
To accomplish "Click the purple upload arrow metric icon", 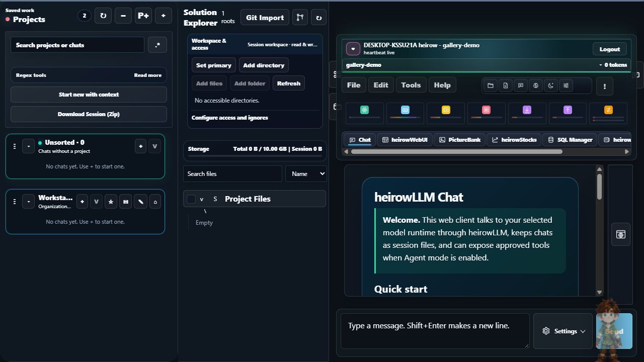I will click(x=568, y=110).
